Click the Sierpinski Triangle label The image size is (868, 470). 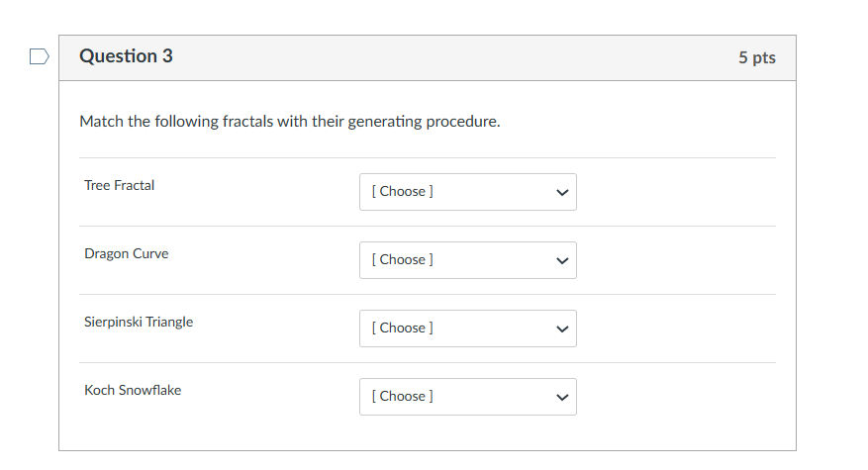139,322
